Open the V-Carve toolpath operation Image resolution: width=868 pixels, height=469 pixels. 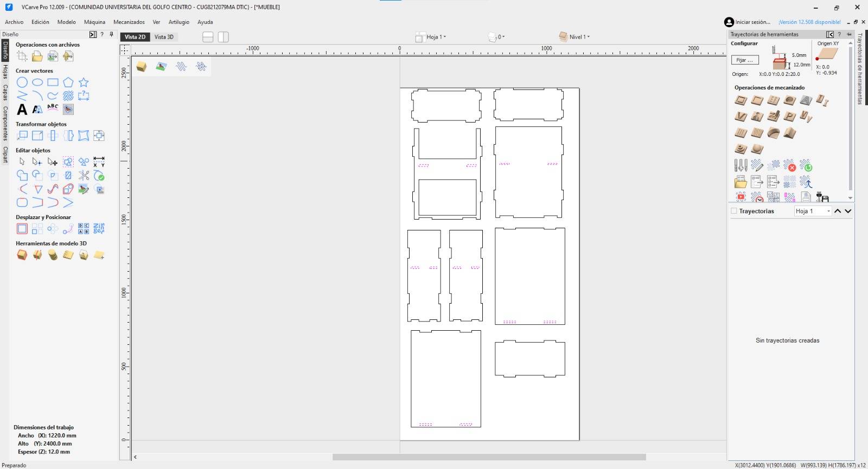(741, 117)
